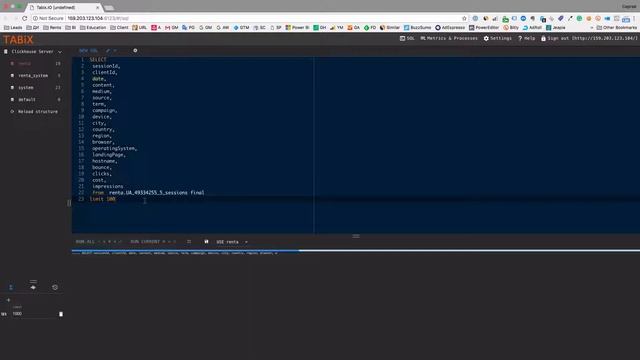Click the SQL editor text area

356,145
